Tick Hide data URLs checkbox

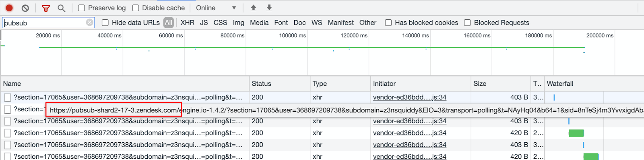[105, 23]
